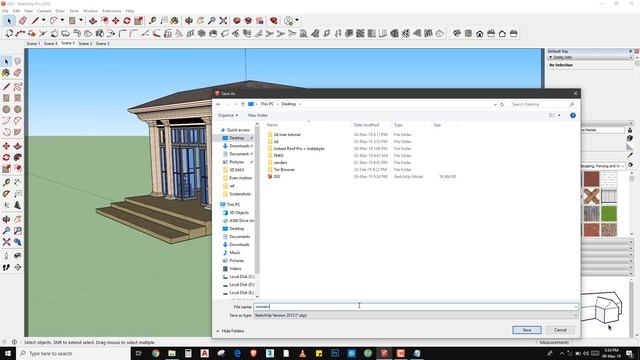
Task: Click the File name input field
Action: 415,307
